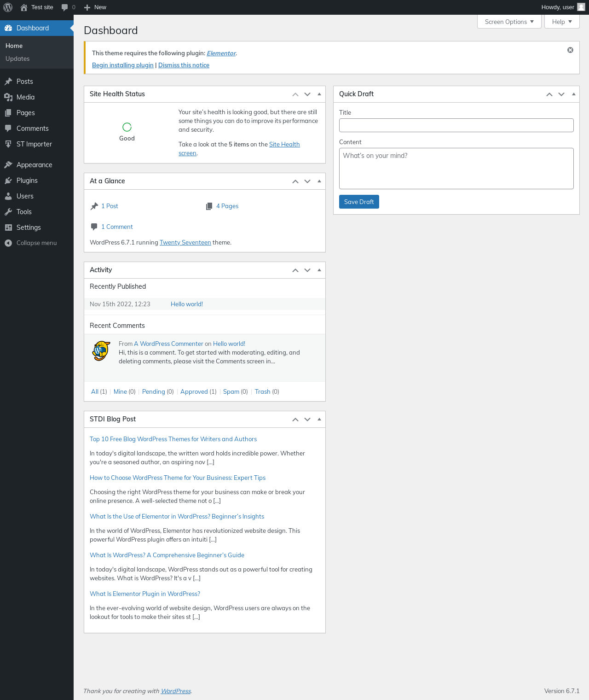The height and width of the screenshot is (700, 589).
Task: Move Activity panel up
Action: (295, 270)
